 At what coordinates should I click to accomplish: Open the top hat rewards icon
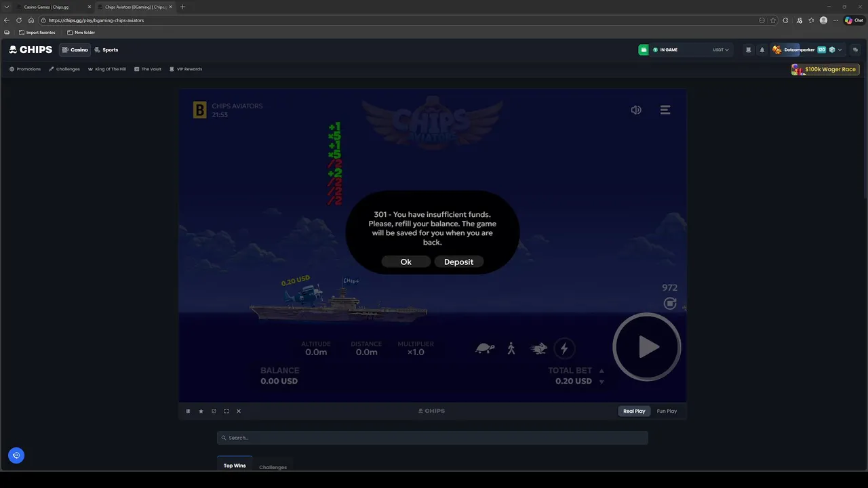point(748,49)
